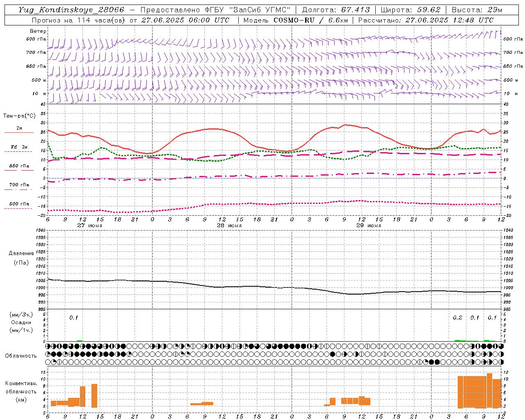
Task: Click the Тем-ра(°C) panel label
Action: tap(19, 116)
